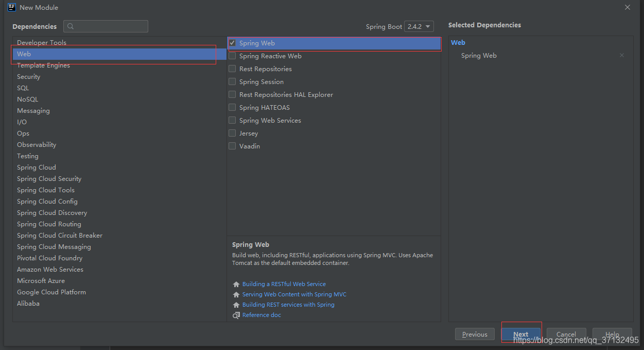The width and height of the screenshot is (644, 350).
Task: Enable the Vaadin checkbox
Action: 232,146
